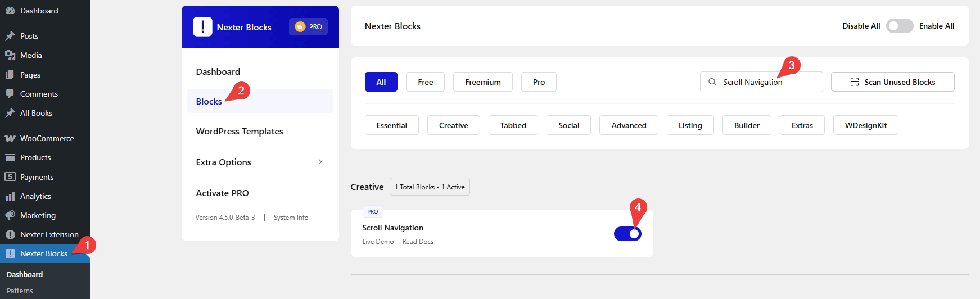Click the PRO badge button in header
Screen dimensions: 980x299
click(x=308, y=26)
